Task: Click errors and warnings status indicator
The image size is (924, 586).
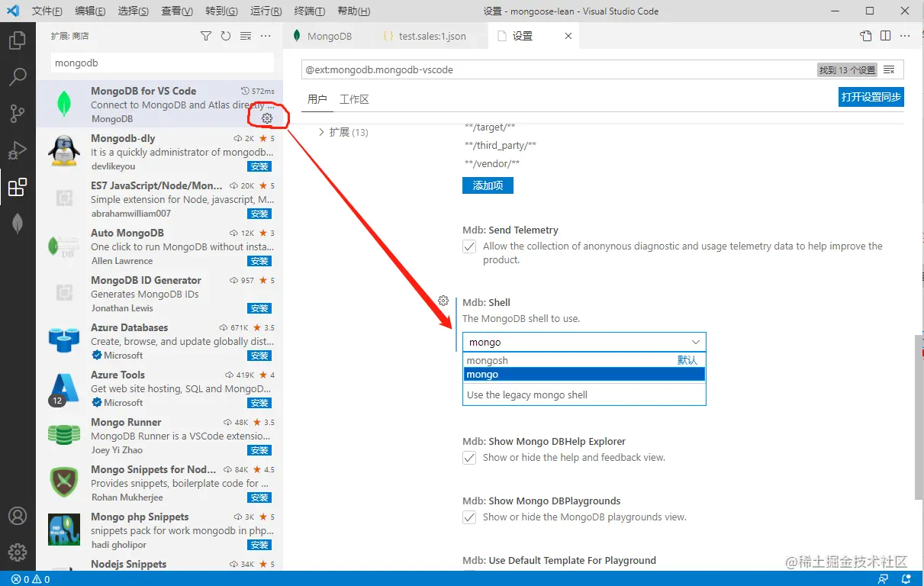Action: 30,579
